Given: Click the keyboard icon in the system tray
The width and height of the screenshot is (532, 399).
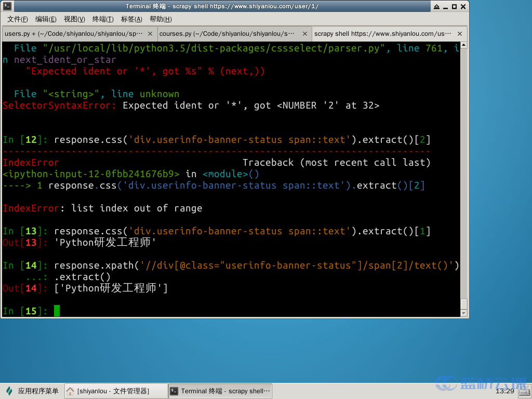Looking at the screenshot, I should coord(525,392).
